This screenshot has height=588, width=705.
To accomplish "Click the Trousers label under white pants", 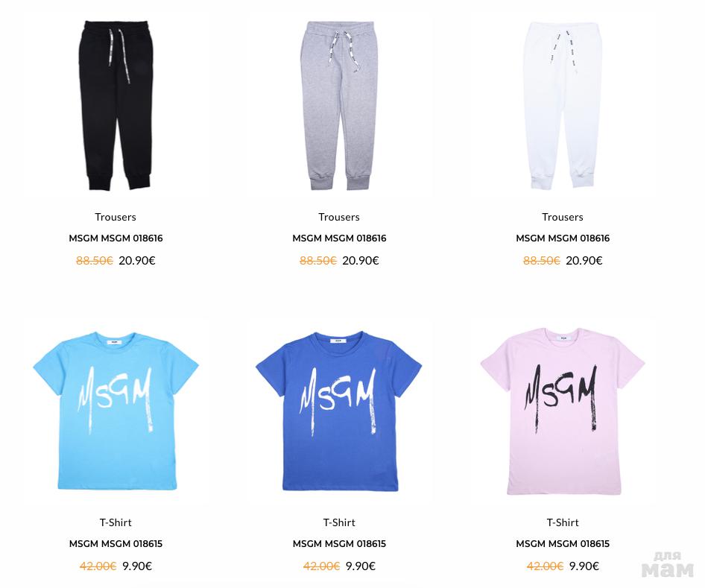I will [x=563, y=217].
